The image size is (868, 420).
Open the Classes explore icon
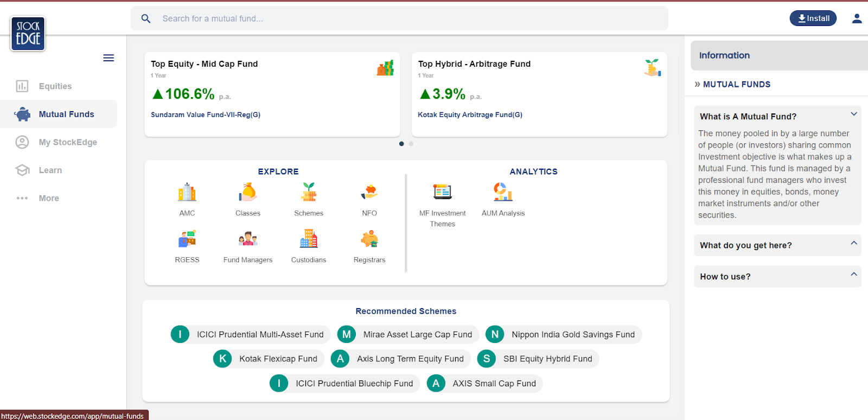pos(248,192)
